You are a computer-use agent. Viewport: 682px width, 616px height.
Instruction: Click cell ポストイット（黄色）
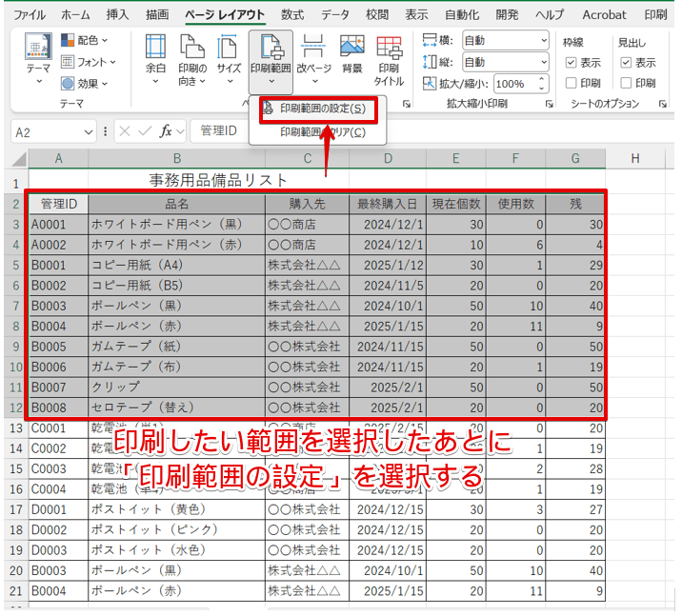pos(176,509)
